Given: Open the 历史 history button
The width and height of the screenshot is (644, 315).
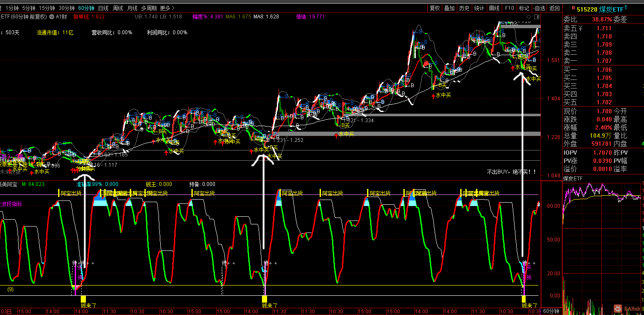Looking at the screenshot, I should pos(464,8).
